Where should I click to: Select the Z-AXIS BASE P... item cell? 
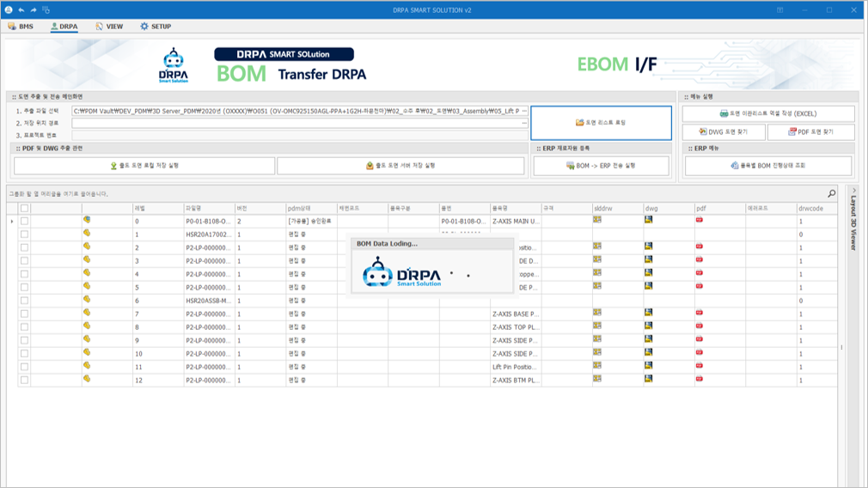coord(516,314)
